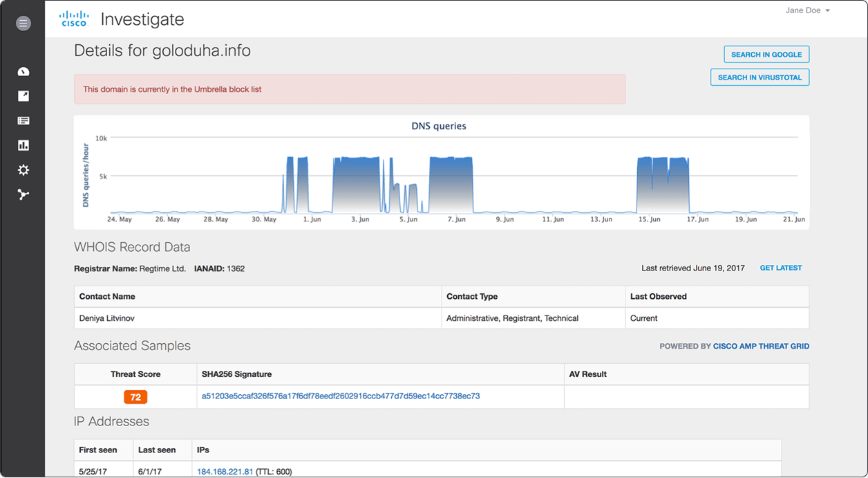Click the orange threat score 72 badge
Image resolution: width=868 pixels, height=478 pixels.
pos(135,397)
